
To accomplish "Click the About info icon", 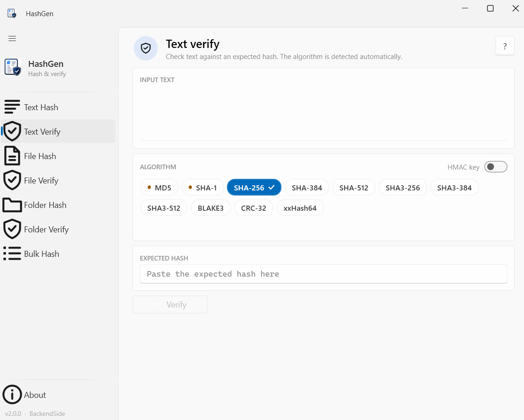I will click(x=12, y=395).
